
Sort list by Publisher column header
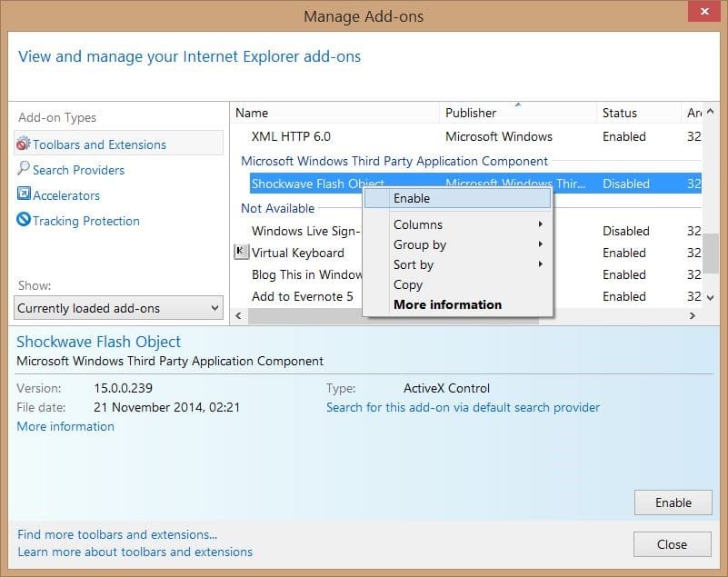[518, 113]
